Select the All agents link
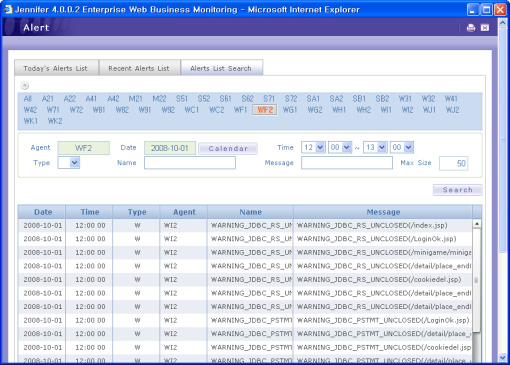Image resolution: width=510 pixels, height=365 pixels. [x=28, y=99]
